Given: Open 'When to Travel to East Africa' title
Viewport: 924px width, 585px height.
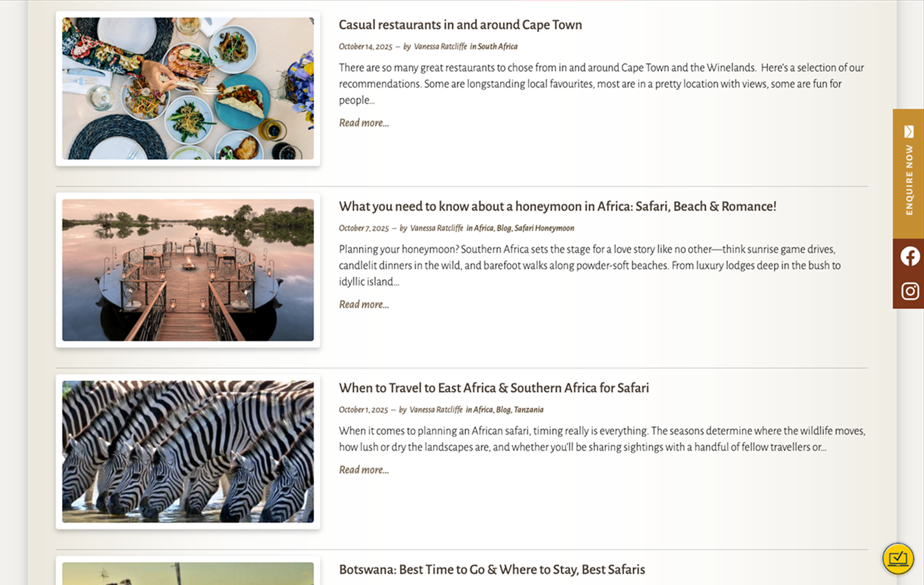Looking at the screenshot, I should click(493, 388).
